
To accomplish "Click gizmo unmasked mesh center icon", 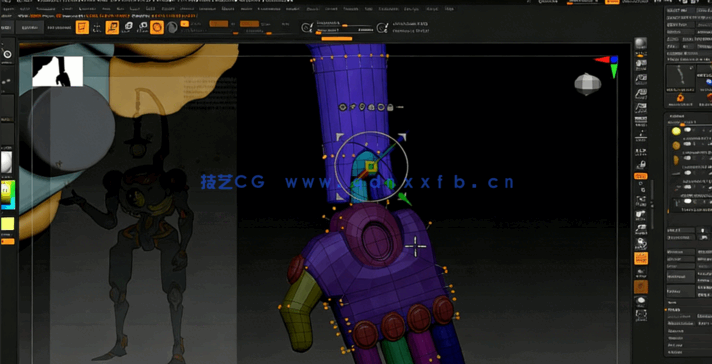I will [362, 107].
